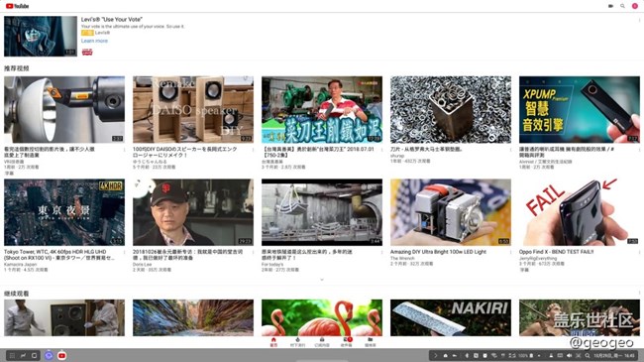Play the Levi's ad video thumbnail
This screenshot has width=644, height=362.
point(41,36)
